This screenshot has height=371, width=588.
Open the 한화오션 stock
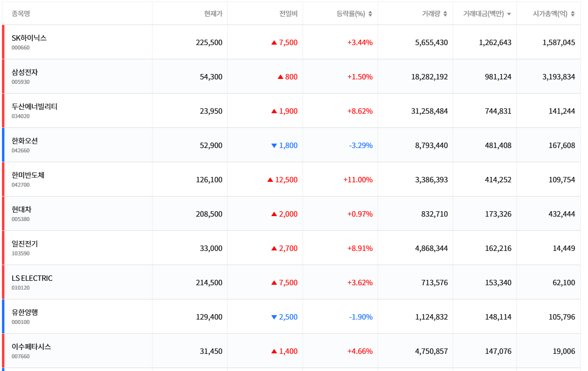point(25,141)
